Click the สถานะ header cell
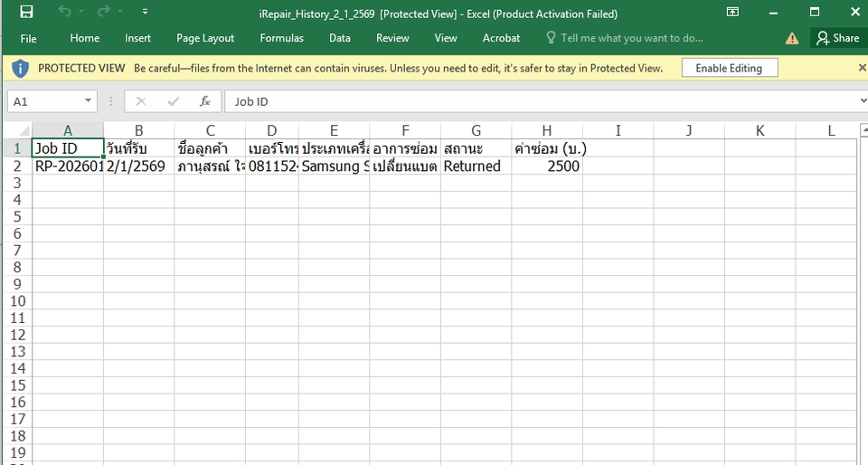 pyautogui.click(x=476, y=148)
